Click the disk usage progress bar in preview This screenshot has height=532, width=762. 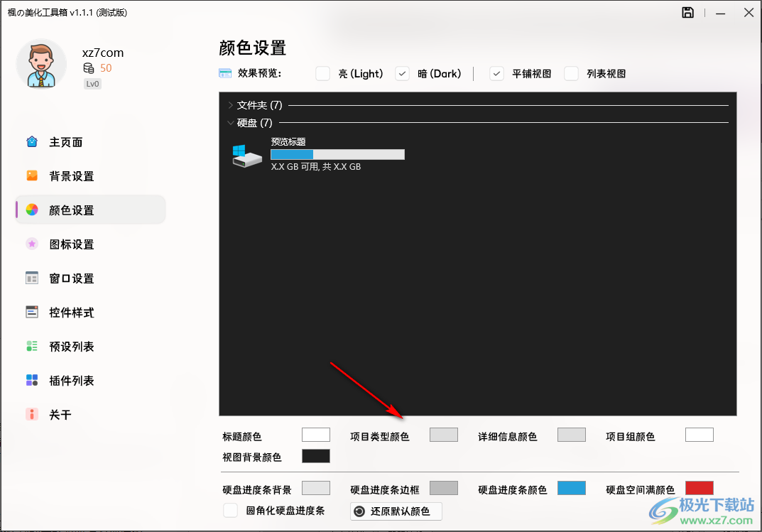point(338,155)
